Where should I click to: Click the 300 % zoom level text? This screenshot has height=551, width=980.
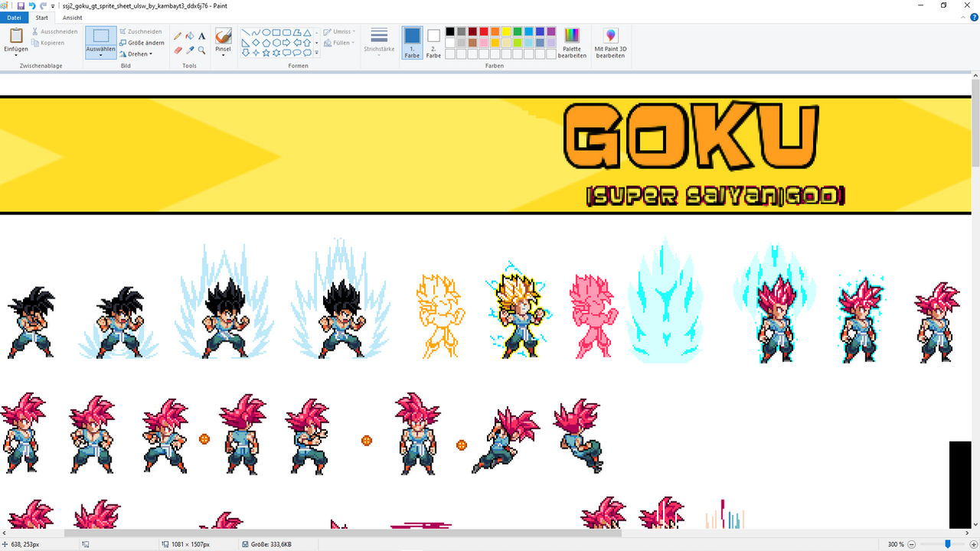pos(896,544)
